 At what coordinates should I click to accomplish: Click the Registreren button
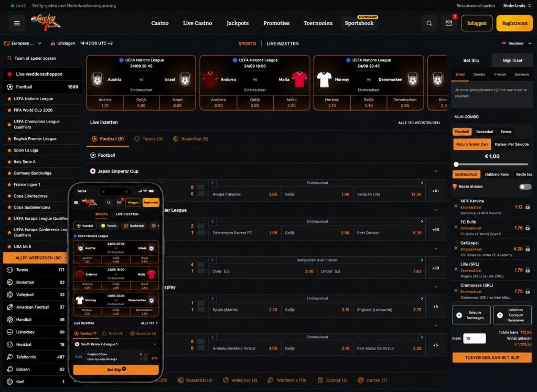tap(514, 23)
